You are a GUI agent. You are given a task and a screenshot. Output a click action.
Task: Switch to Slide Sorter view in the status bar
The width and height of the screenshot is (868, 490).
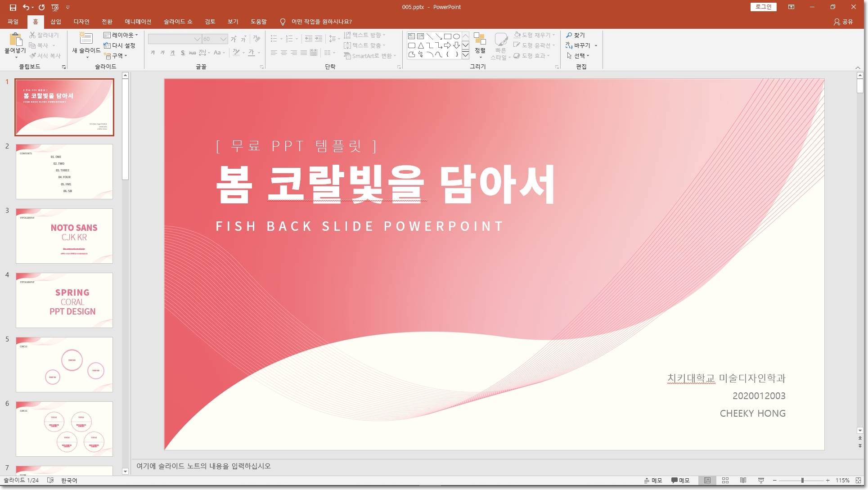pos(725,481)
